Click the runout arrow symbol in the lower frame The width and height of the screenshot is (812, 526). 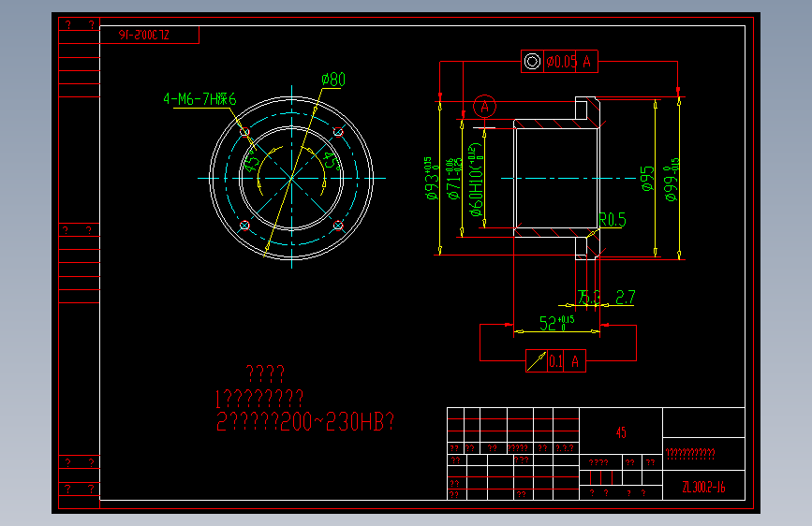537,361
